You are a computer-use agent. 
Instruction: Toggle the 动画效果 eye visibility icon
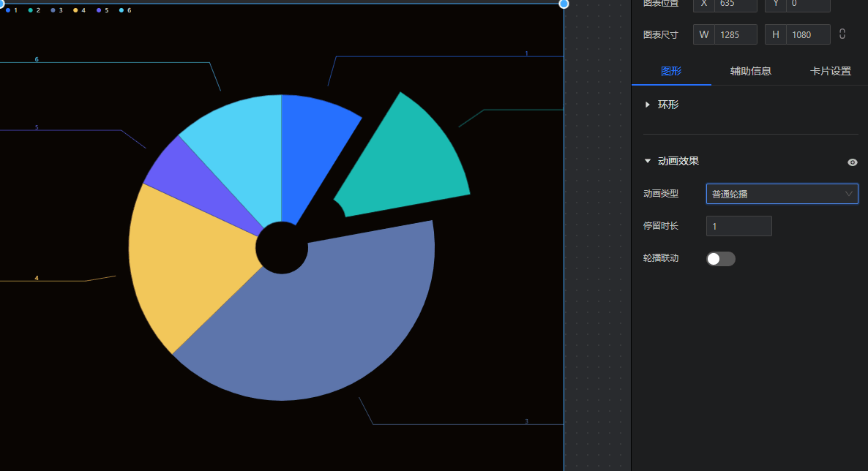852,162
